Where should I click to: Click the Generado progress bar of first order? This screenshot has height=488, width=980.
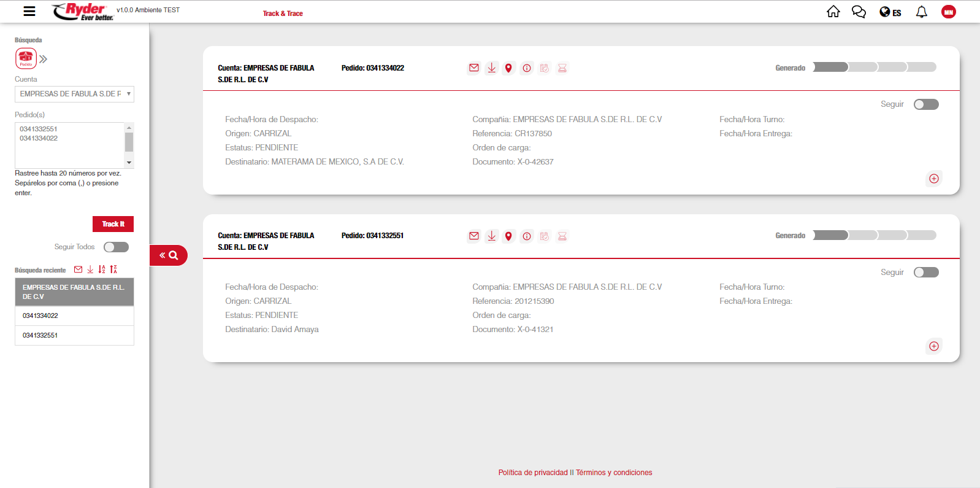pyautogui.click(x=874, y=68)
